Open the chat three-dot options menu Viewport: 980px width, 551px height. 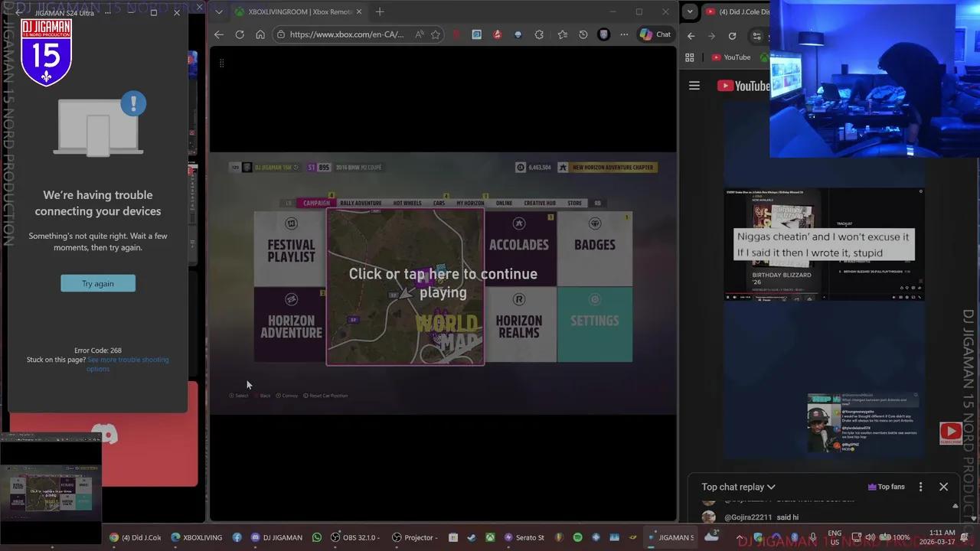pyautogui.click(x=920, y=487)
